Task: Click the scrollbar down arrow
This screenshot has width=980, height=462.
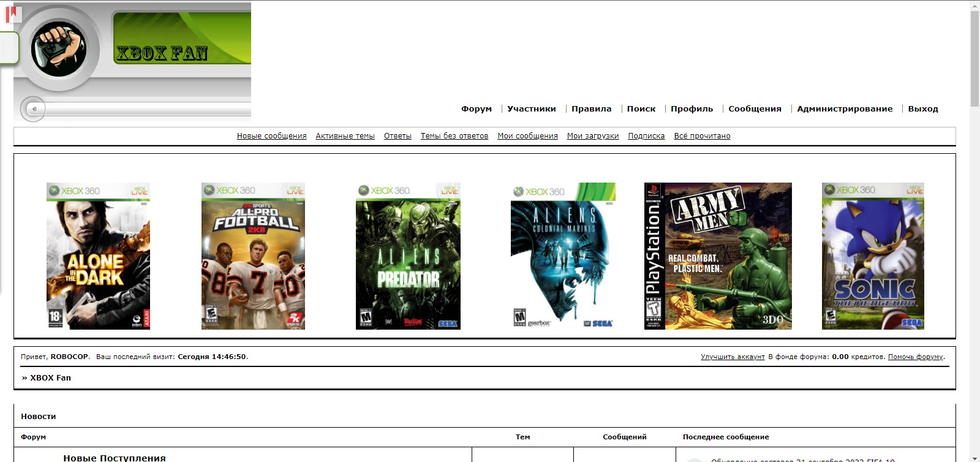Action: coord(975,458)
